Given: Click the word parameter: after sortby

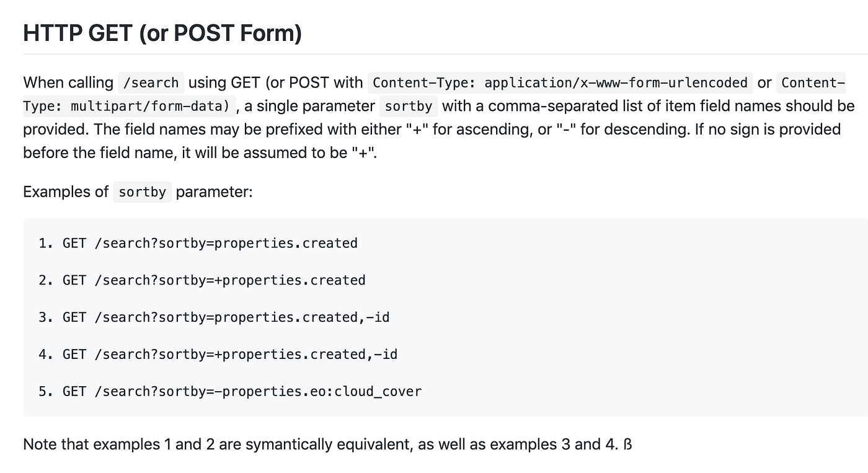Looking at the screenshot, I should pyautogui.click(x=215, y=192).
